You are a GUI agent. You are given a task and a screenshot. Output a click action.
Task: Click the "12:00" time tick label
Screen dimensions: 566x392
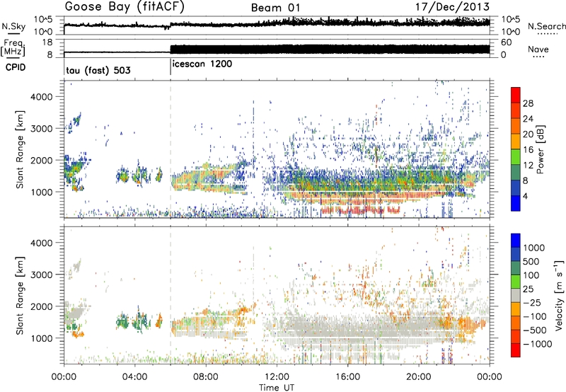click(277, 377)
